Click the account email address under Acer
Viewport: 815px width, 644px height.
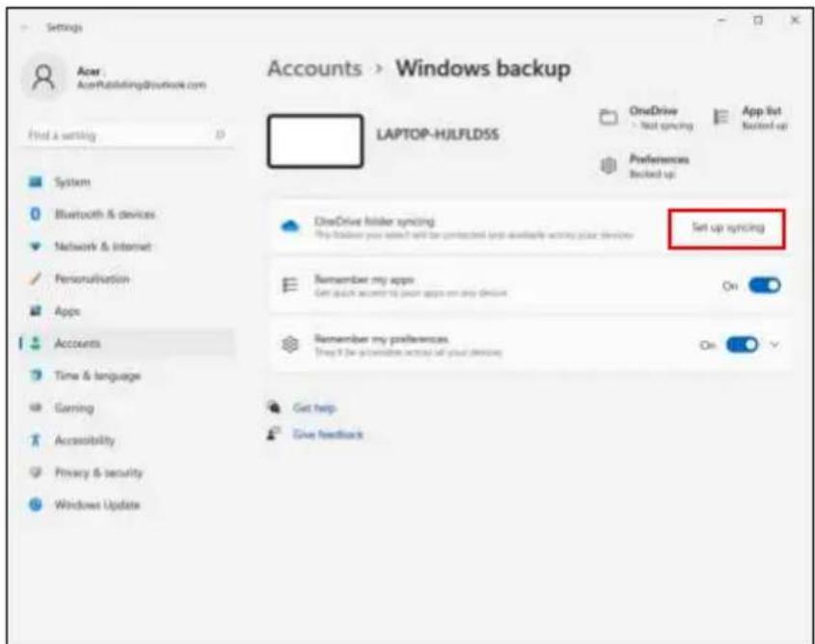[x=142, y=85]
